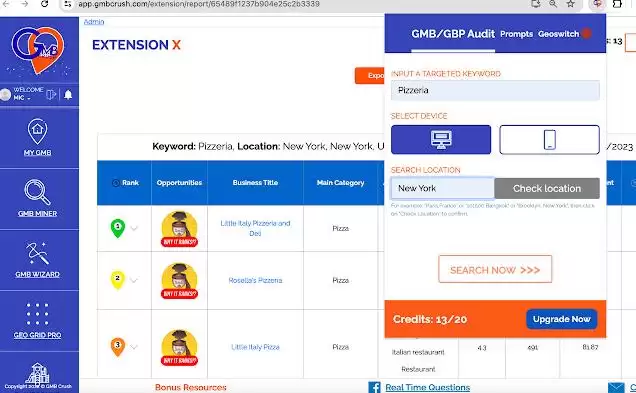Click the targeted keyword input field
This screenshot has width=636, height=393.
click(495, 90)
